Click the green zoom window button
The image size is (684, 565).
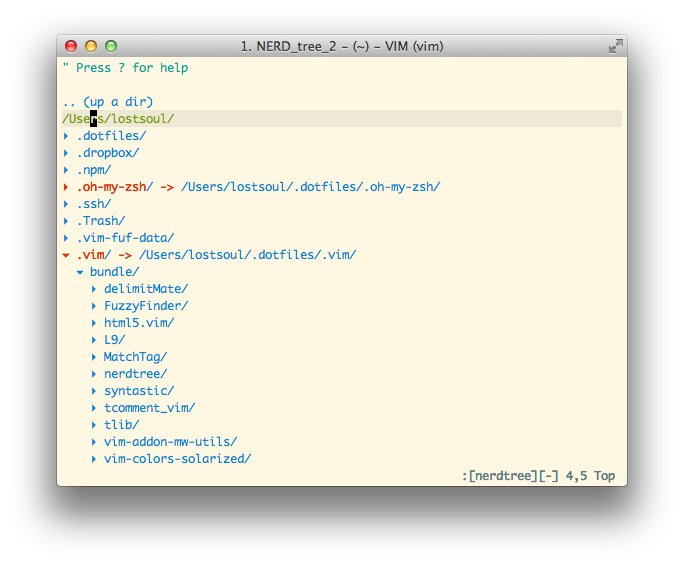click(111, 46)
